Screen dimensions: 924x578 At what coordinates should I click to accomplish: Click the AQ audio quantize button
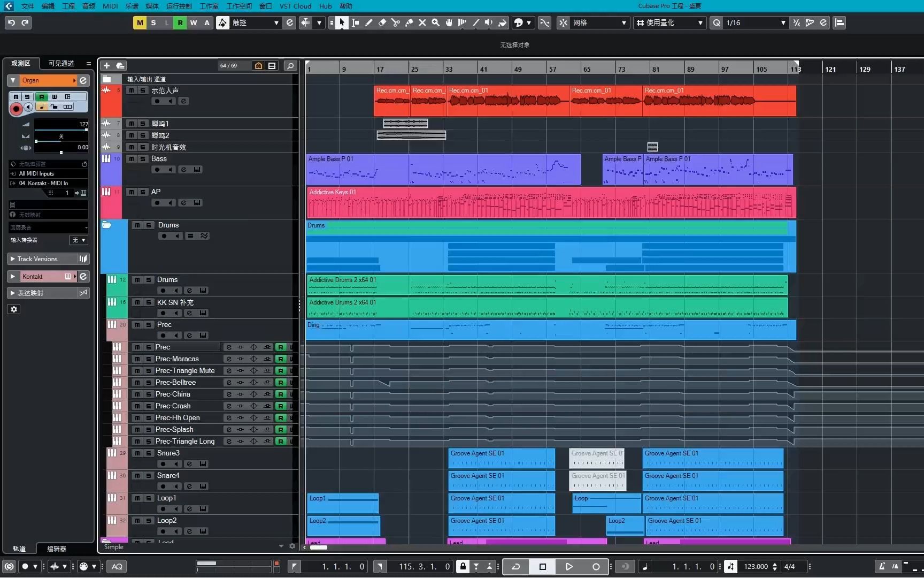tap(117, 566)
